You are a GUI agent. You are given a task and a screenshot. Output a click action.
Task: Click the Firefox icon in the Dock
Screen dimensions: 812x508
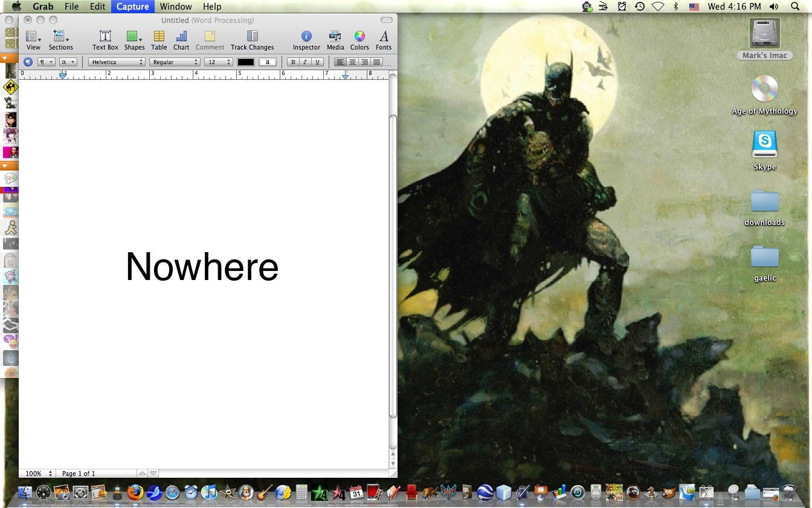point(135,492)
